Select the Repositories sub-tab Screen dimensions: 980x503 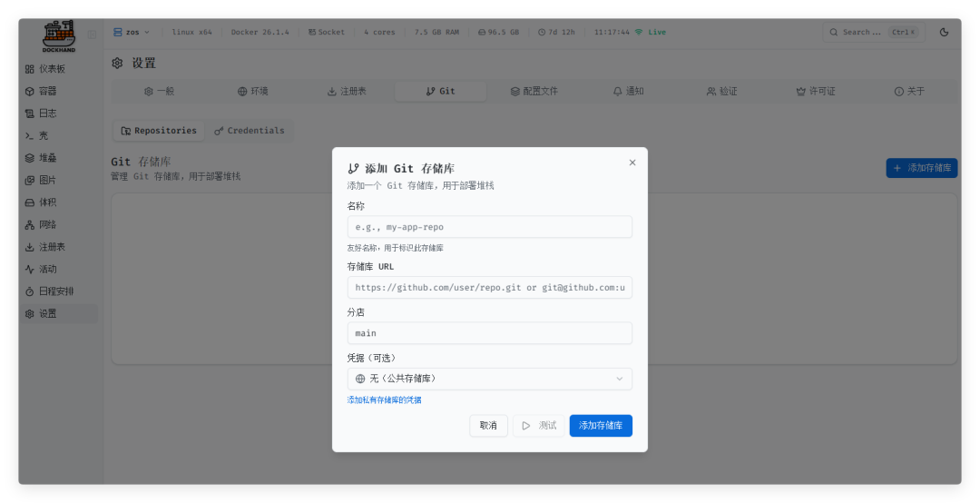[159, 131]
